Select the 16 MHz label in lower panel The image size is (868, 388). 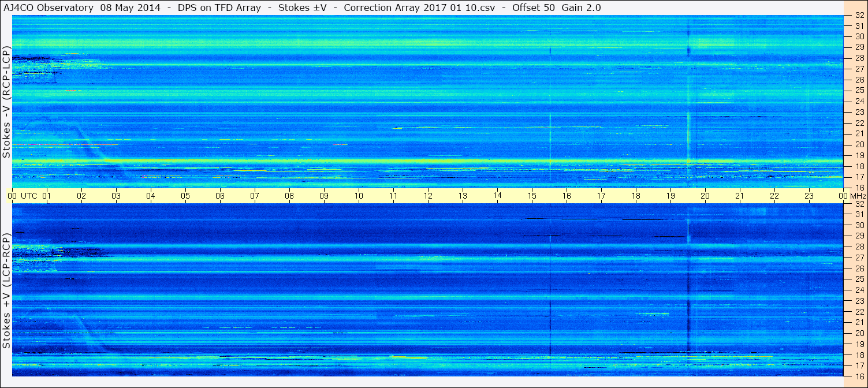(x=859, y=376)
